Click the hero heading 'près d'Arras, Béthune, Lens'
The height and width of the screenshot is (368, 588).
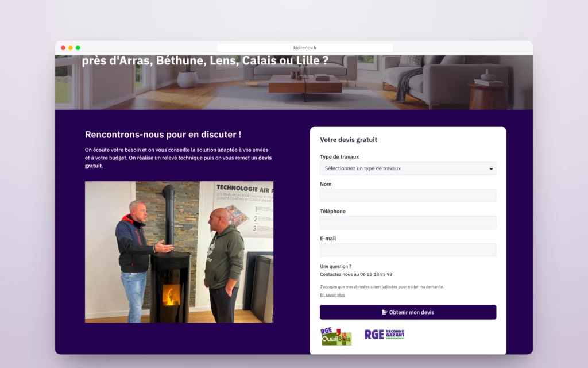point(205,60)
